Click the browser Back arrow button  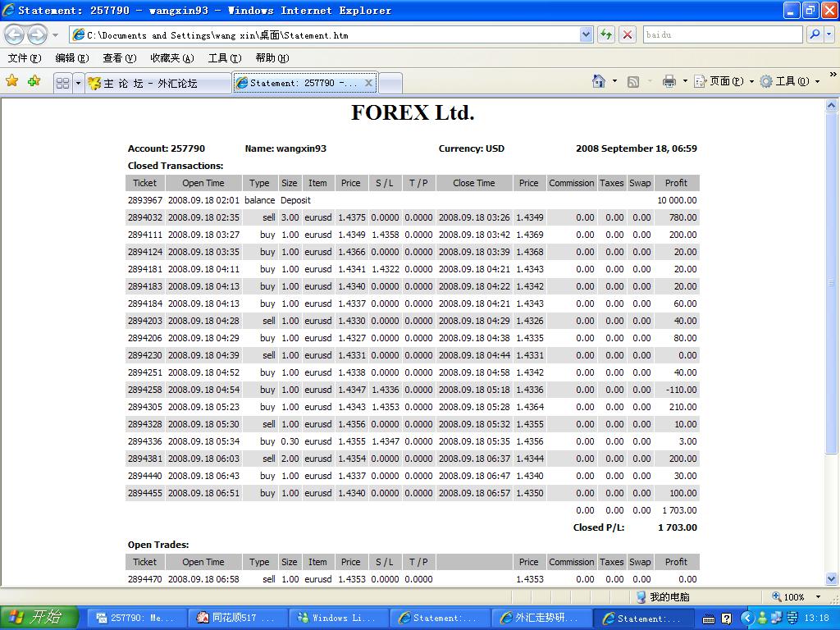15,35
